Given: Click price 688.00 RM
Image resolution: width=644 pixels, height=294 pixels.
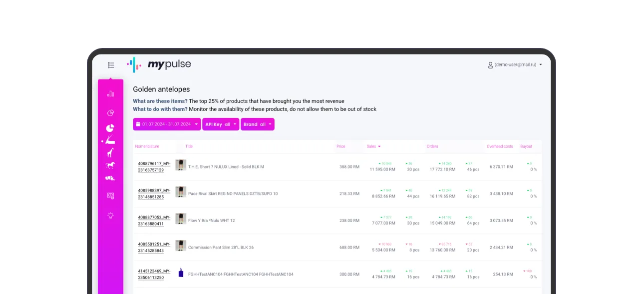Looking at the screenshot, I should 349,247.
